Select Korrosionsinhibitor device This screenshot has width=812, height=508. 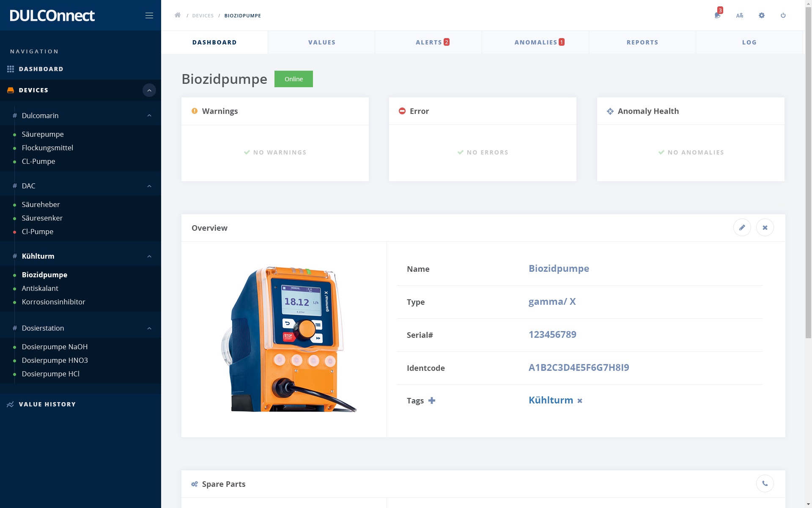pos(53,302)
